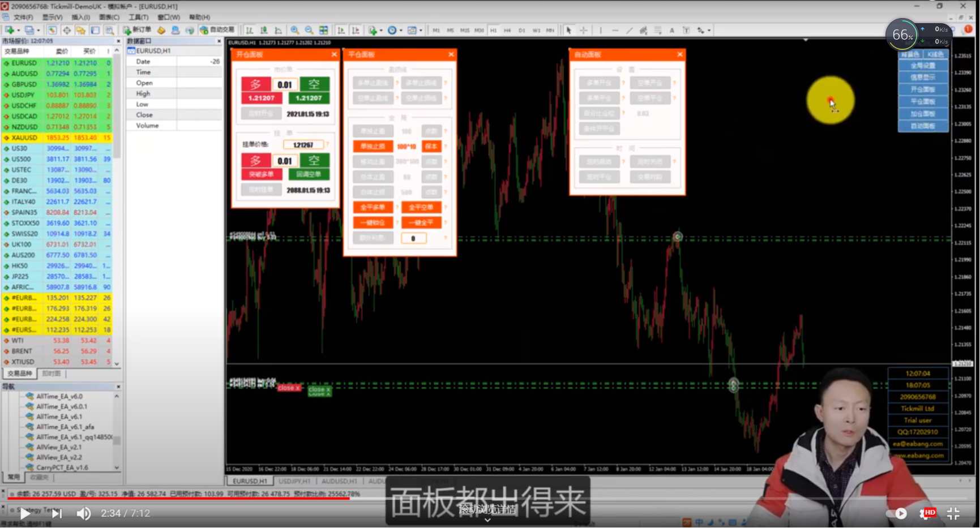Click the 全局设置 blue side button
Image resolution: width=980 pixels, height=528 pixels.
coord(923,66)
